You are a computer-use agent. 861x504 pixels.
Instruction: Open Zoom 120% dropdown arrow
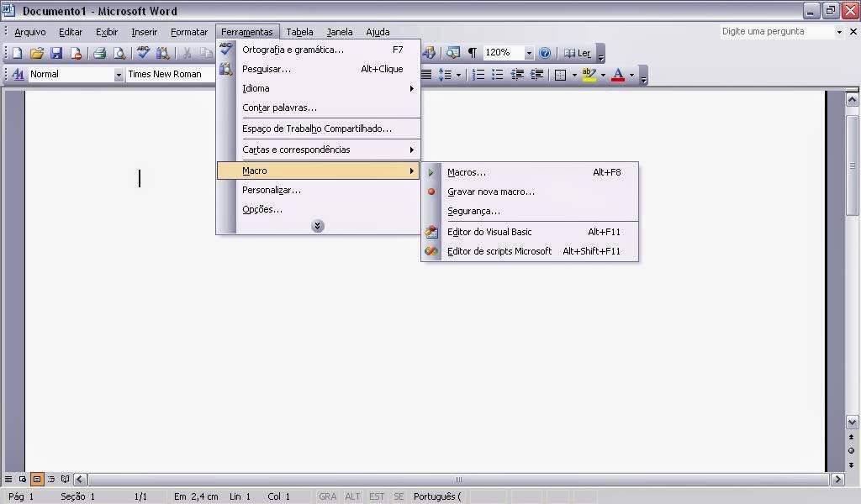[x=529, y=53]
